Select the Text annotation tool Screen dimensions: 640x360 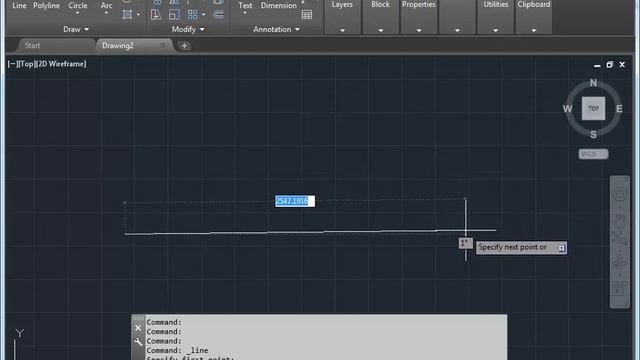[x=245, y=5]
